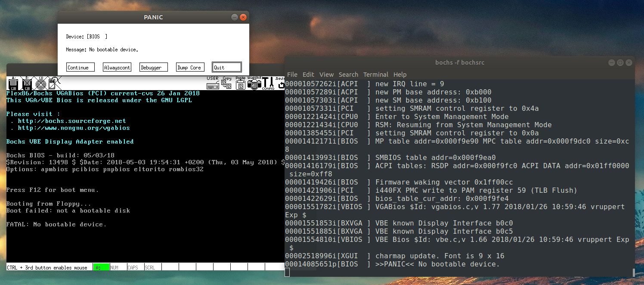Screen dimensions: 644x285
Task: Open the View menu in terminal
Action: (x=326, y=75)
